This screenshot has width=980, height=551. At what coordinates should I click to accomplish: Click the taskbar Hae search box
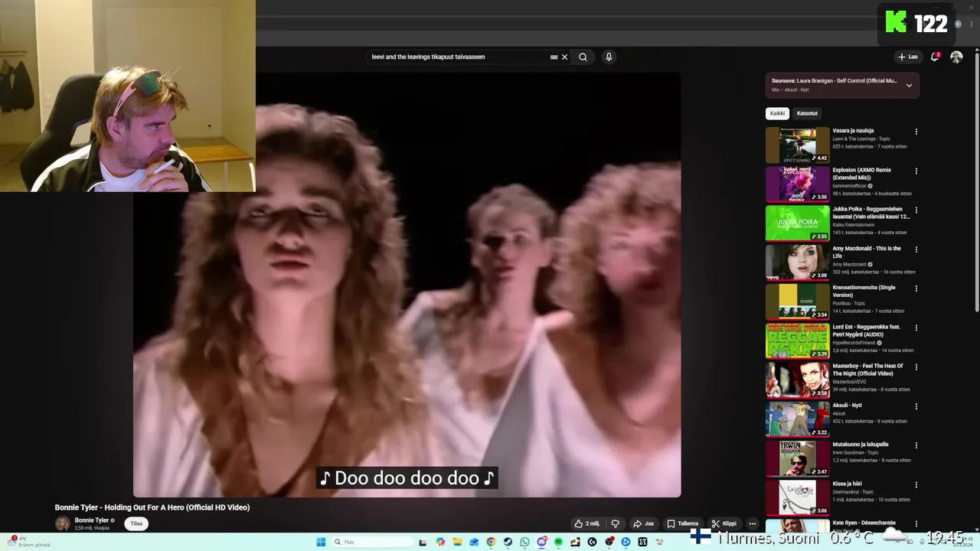(x=372, y=542)
